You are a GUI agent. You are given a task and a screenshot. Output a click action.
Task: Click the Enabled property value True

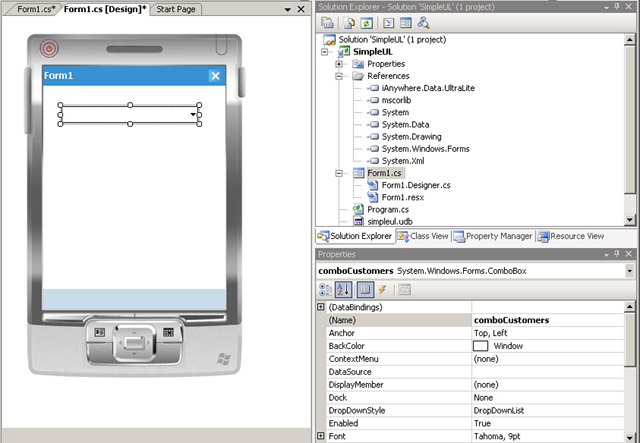click(548, 423)
